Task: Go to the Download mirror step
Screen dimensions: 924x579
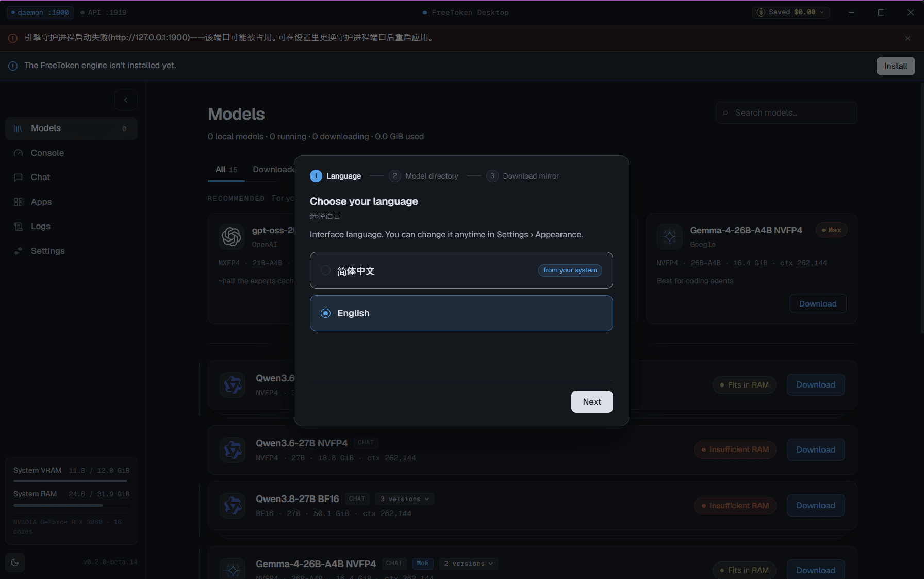Action: [522, 176]
